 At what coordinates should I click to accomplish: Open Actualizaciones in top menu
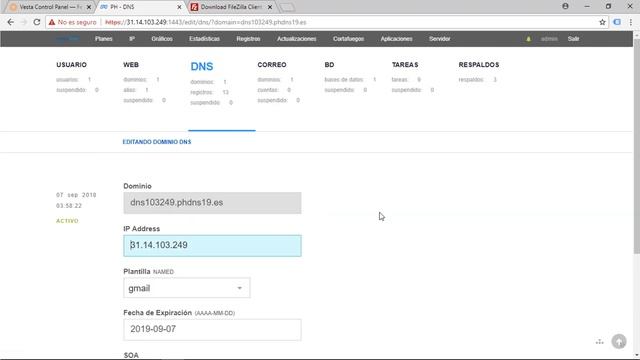click(x=297, y=39)
